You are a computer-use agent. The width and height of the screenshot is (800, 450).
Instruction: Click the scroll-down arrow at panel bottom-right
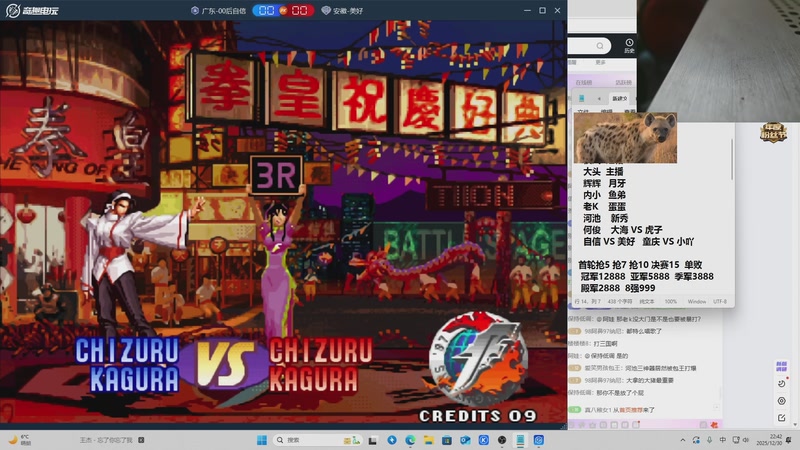(795, 424)
